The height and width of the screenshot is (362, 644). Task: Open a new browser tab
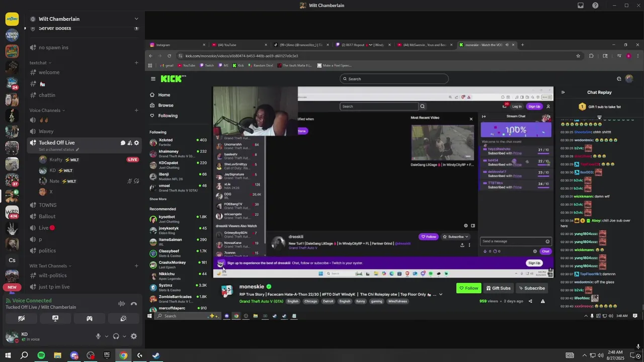(x=522, y=45)
